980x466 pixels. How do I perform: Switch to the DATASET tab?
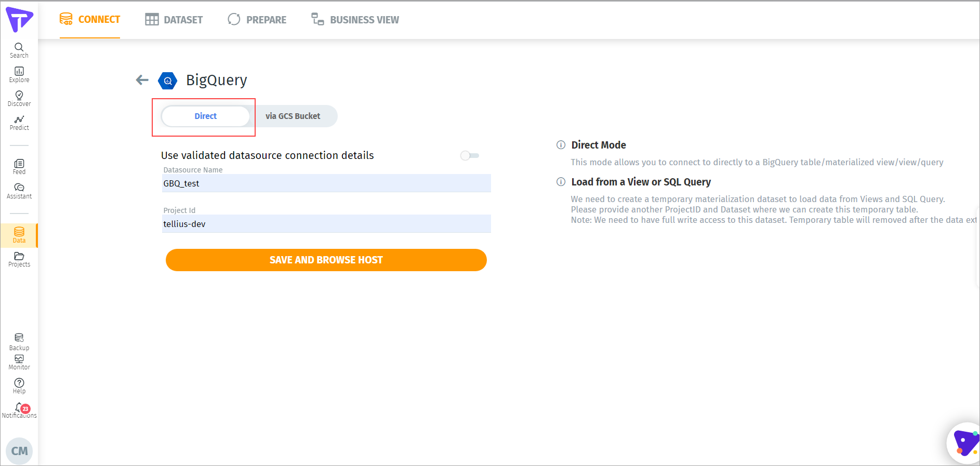[x=174, y=20]
